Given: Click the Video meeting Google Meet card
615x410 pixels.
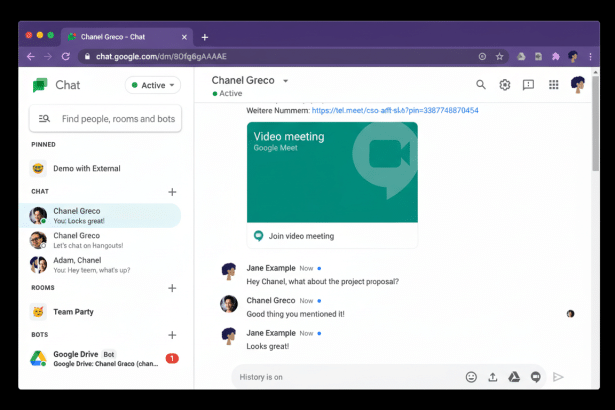Looking at the screenshot, I should point(332,172).
